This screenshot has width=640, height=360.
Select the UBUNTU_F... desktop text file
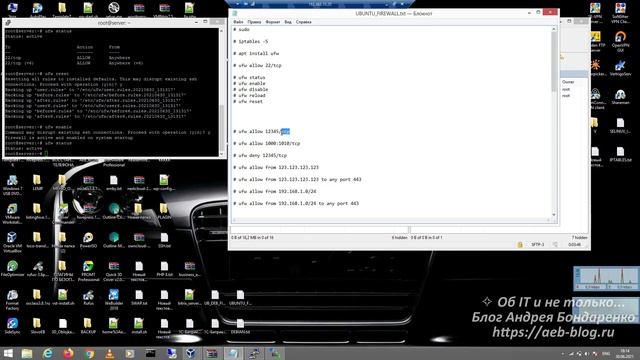click(x=240, y=298)
